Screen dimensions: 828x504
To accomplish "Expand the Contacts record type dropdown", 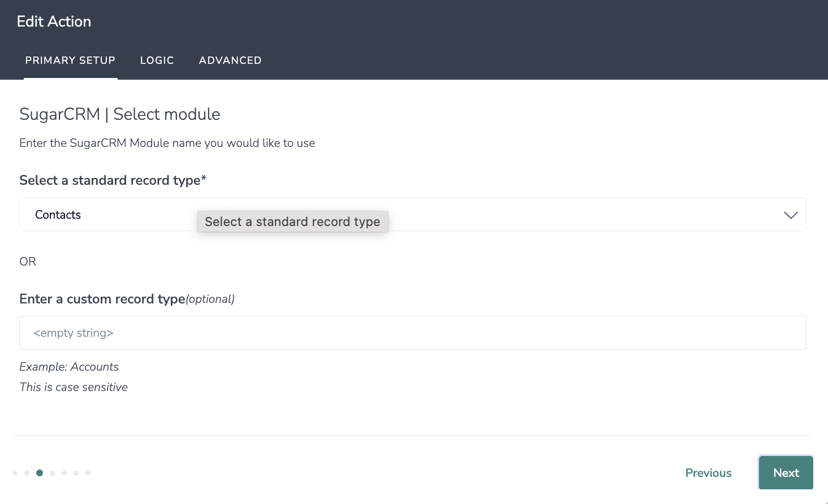I will [x=413, y=214].
